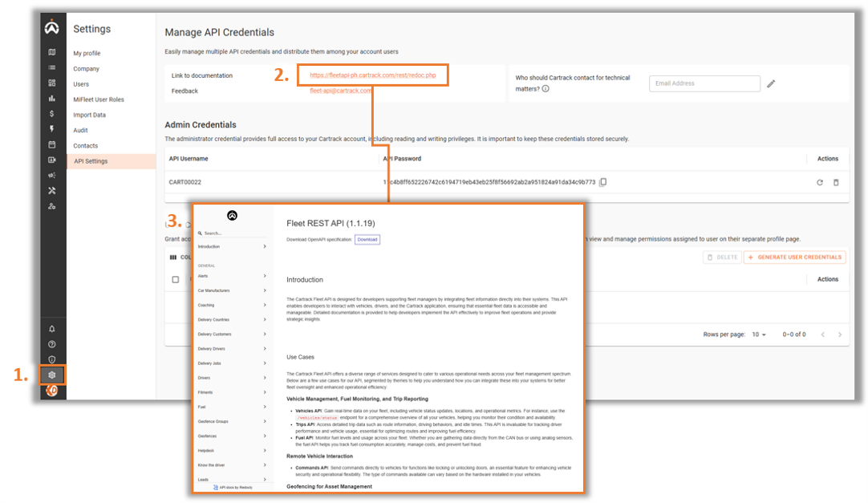Expand Introduction section in API docs
This screenshot has height=503, width=868.
[x=233, y=247]
